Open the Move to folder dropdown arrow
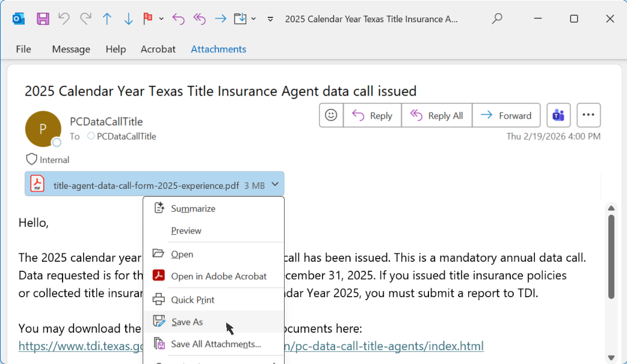Screen dimensions: 627x364 [x=253, y=19]
